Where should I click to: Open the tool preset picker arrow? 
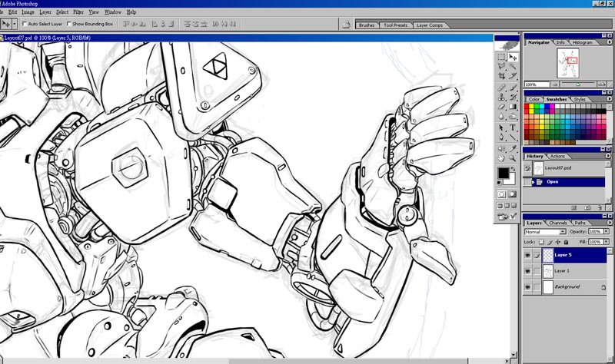pos(15,24)
